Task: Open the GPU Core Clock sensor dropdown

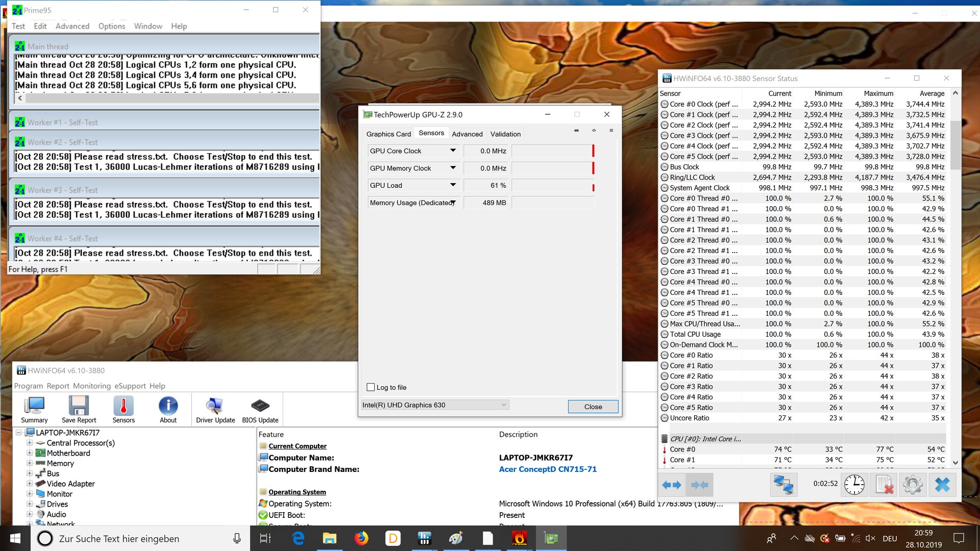Action: (x=453, y=151)
